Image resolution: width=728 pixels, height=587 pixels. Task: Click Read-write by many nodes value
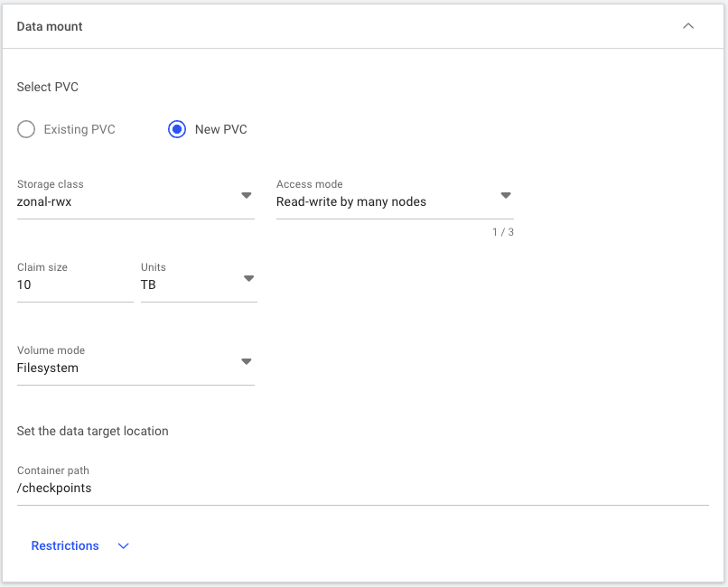(x=351, y=202)
